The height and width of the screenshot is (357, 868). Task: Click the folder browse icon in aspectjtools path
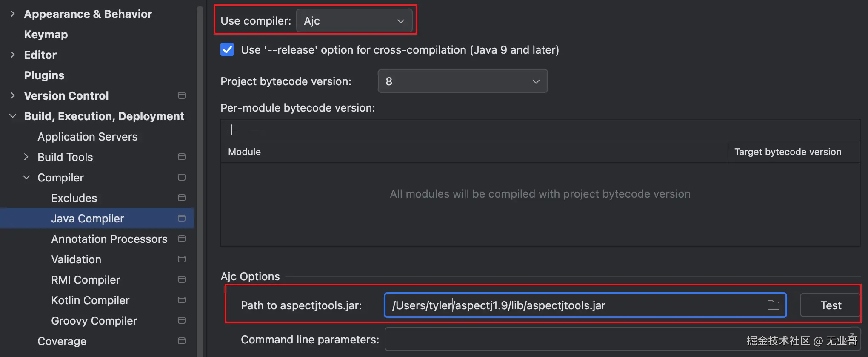[x=773, y=305]
